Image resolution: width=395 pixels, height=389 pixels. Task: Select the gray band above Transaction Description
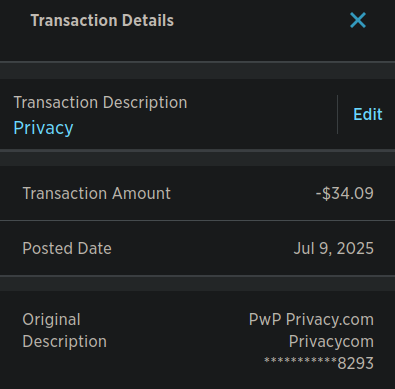[x=197, y=70]
